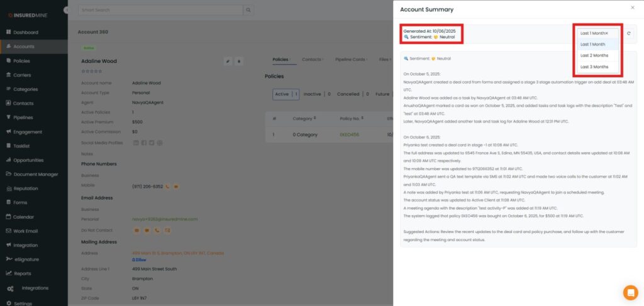Choose Last 1 Month from dropdown list
The width and height of the screenshot is (644, 306).
click(592, 45)
